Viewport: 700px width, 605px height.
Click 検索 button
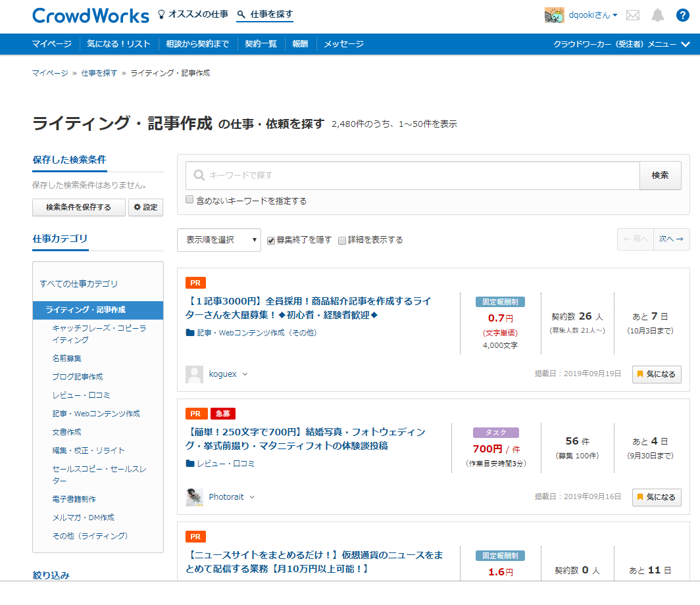click(661, 176)
